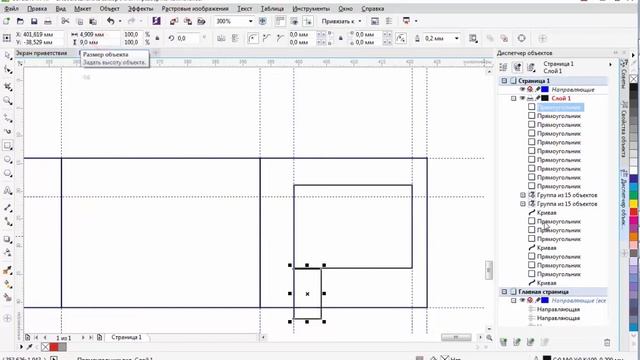
Task: Click the Object Manager flyout arrow
Action: pyautogui.click(x=611, y=64)
